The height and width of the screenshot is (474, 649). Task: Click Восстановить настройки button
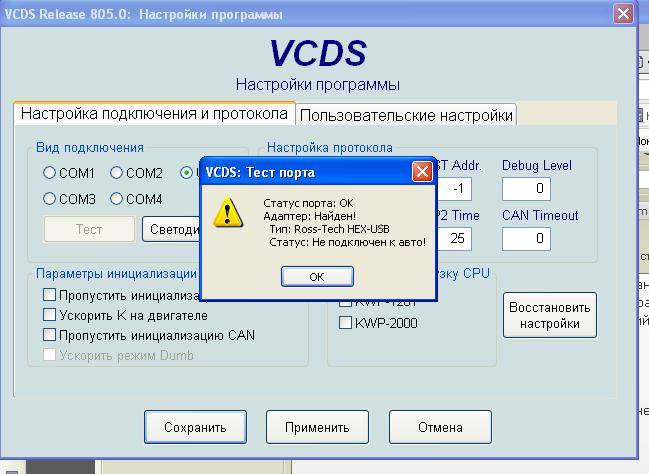click(x=551, y=316)
